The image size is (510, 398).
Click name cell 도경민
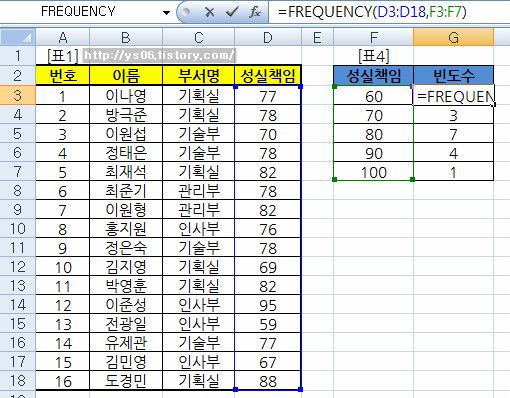tap(126, 381)
